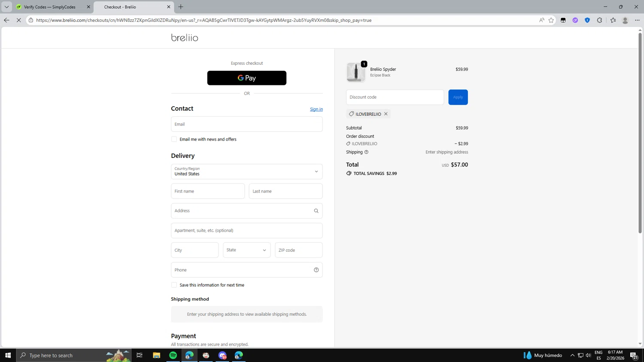The width and height of the screenshot is (644, 362).
Task: Click the City field
Action: point(195,250)
